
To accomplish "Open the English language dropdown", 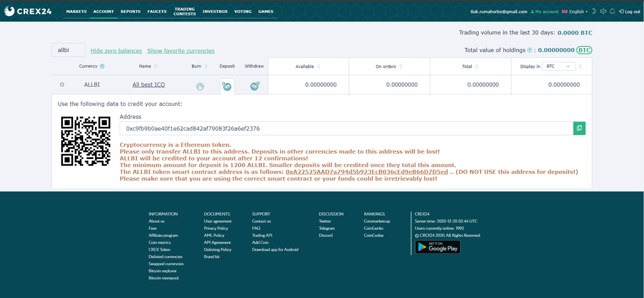I will (575, 11).
